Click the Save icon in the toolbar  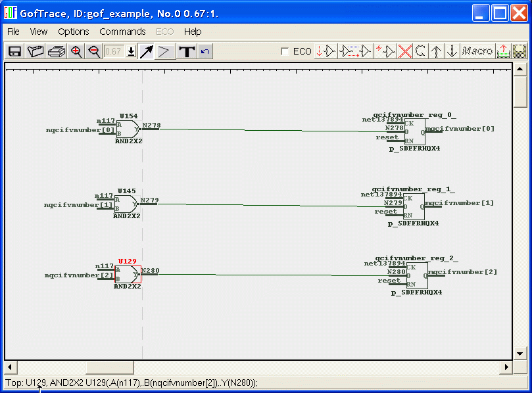[x=14, y=51]
